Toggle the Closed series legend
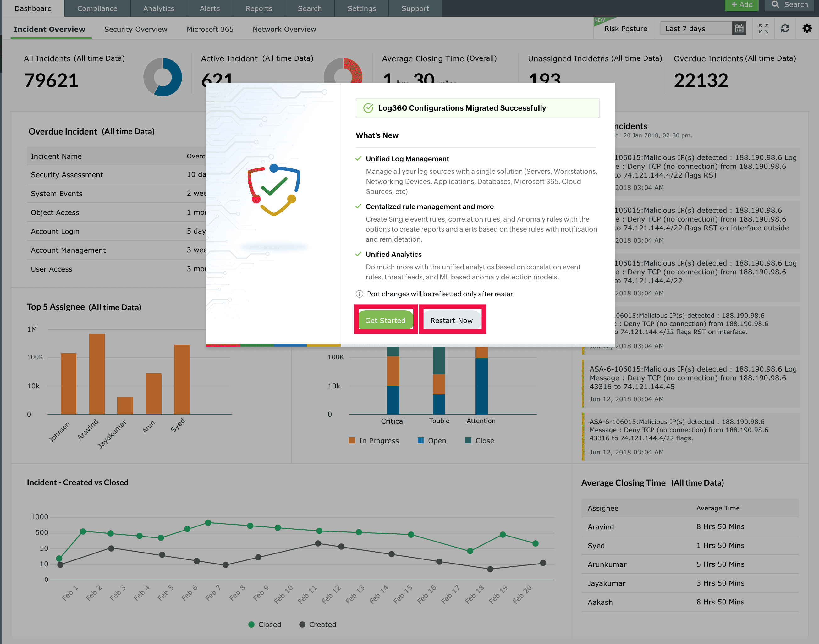819x644 pixels. pyautogui.click(x=265, y=625)
